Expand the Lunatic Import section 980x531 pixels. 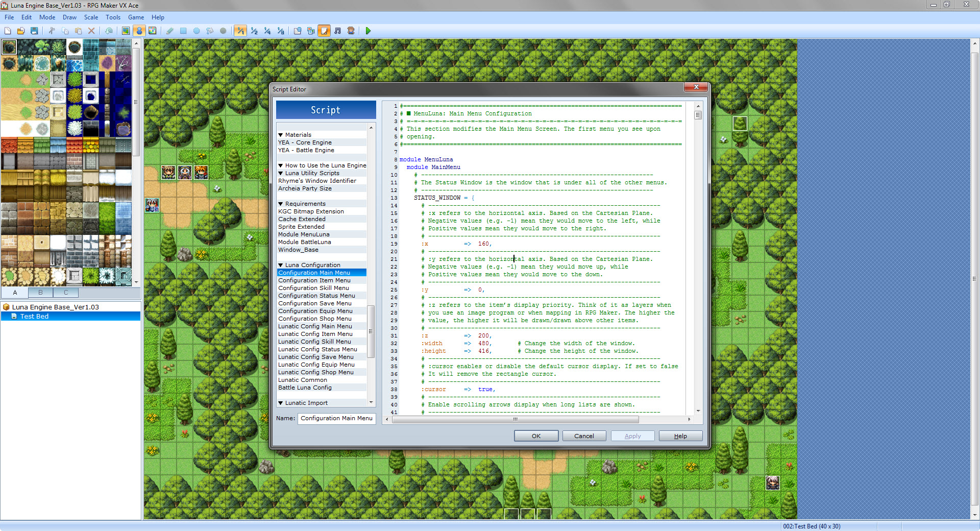click(281, 403)
